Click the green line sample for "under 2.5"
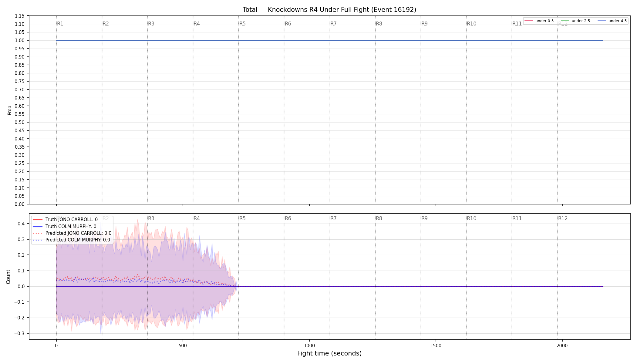The height and width of the screenshot is (364, 637). [x=565, y=21]
